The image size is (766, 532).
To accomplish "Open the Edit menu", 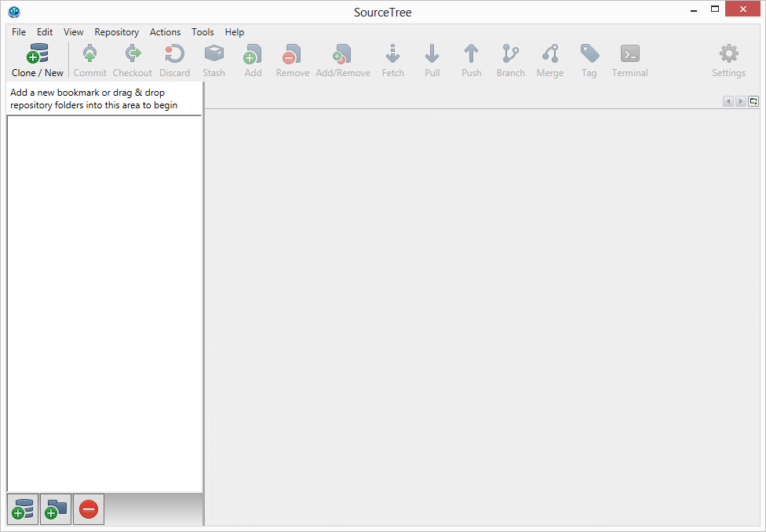I will 45,31.
